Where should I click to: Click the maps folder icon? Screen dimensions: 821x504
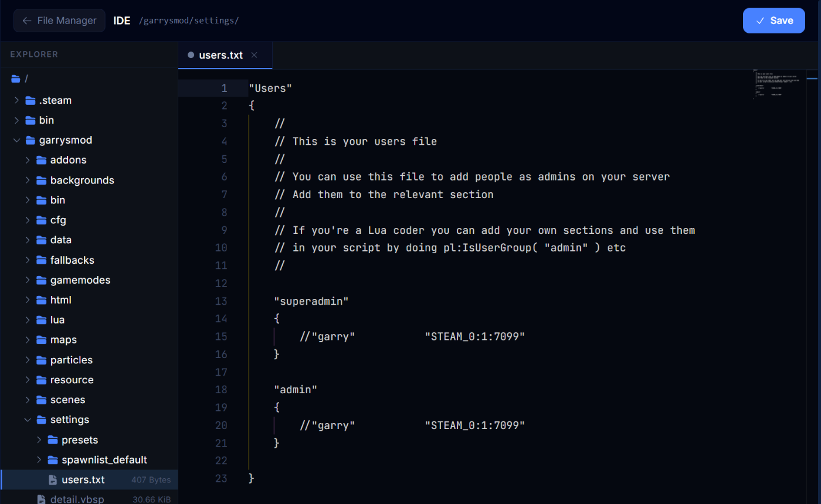click(x=42, y=340)
